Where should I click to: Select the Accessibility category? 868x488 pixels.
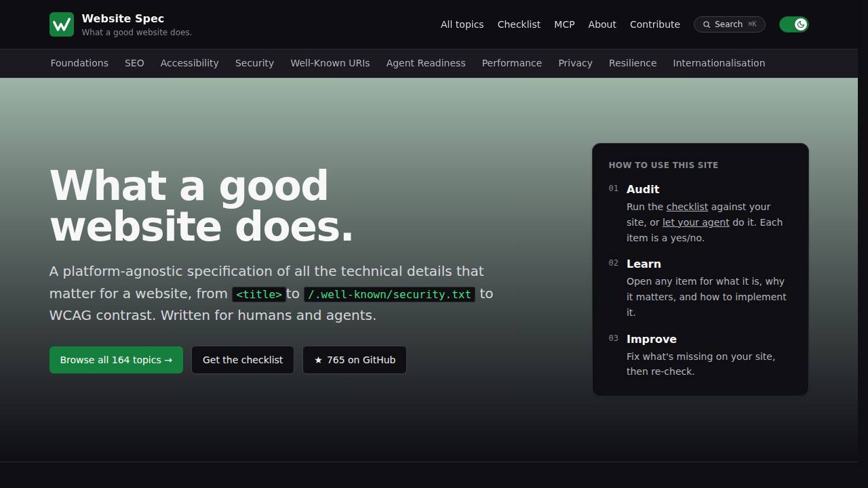(x=189, y=63)
